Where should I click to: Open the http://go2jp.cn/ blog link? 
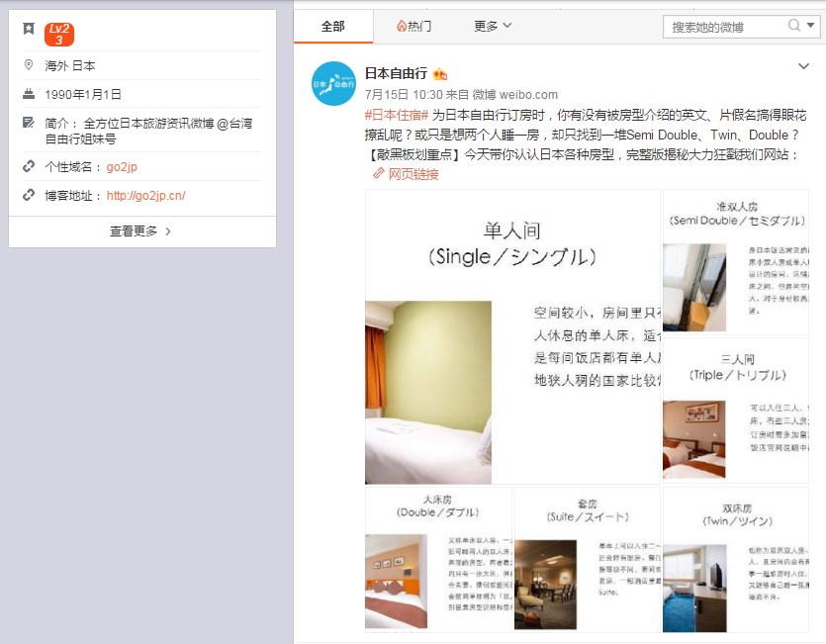point(145,195)
